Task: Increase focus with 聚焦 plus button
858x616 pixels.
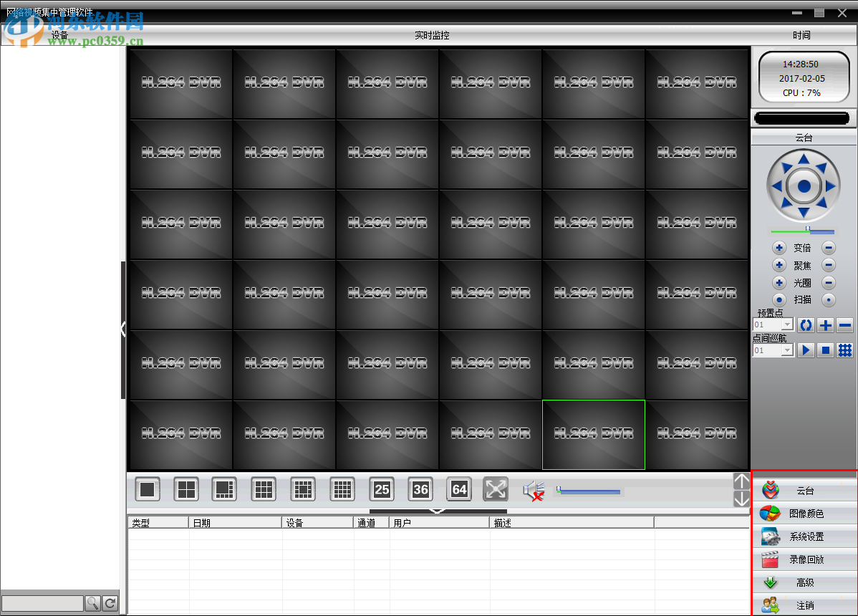Action: point(779,265)
